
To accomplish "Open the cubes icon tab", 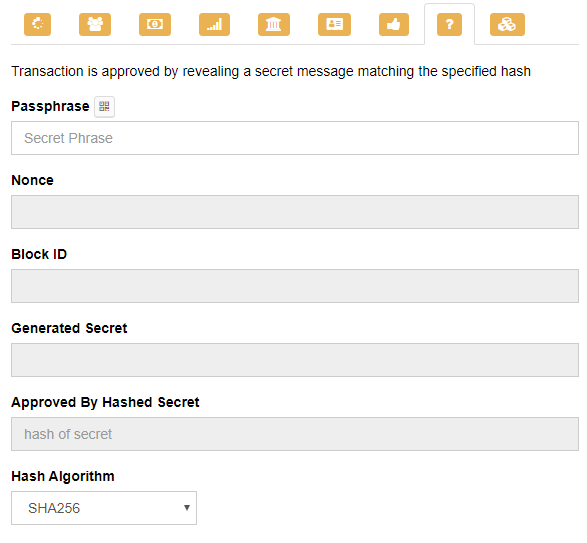I will pos(507,24).
